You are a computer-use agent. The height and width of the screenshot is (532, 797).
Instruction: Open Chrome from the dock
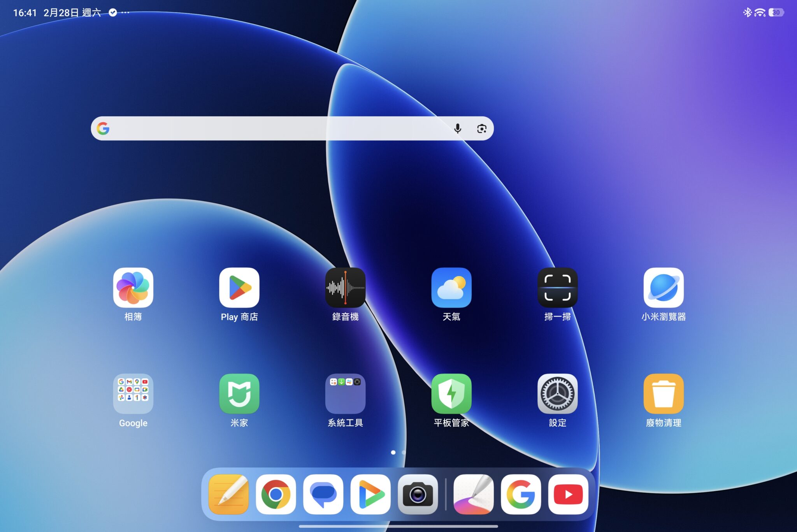[276, 494]
